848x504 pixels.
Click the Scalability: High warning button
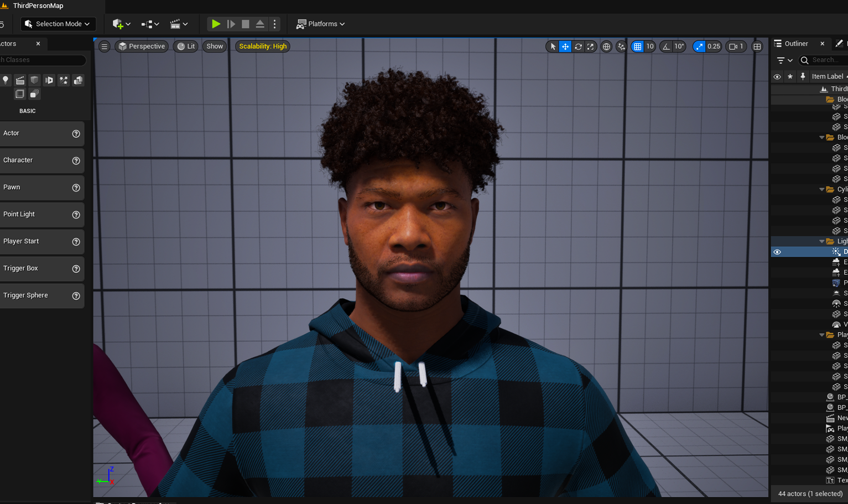coord(263,46)
